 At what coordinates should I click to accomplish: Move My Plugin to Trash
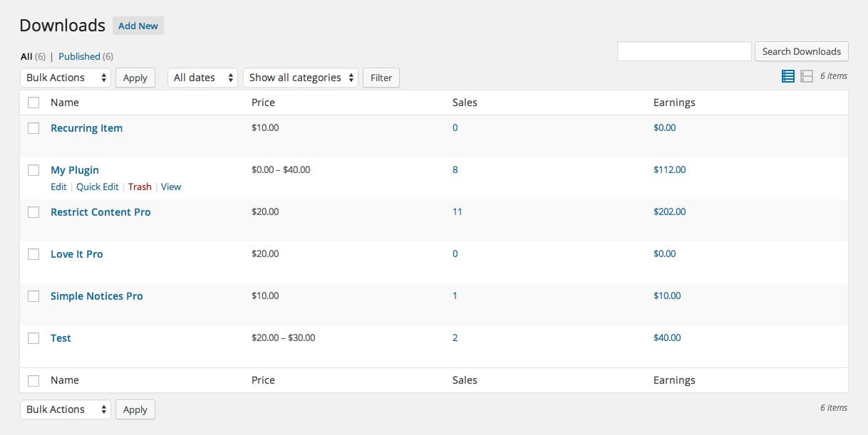140,187
